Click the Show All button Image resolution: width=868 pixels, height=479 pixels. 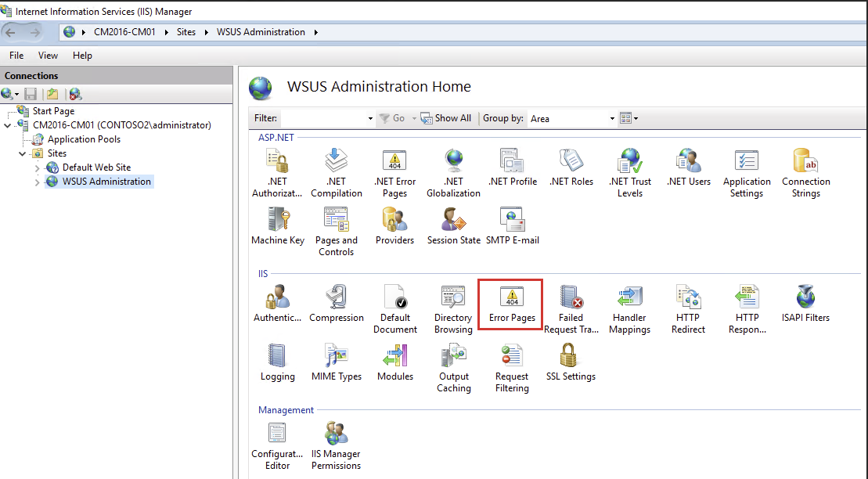click(446, 118)
